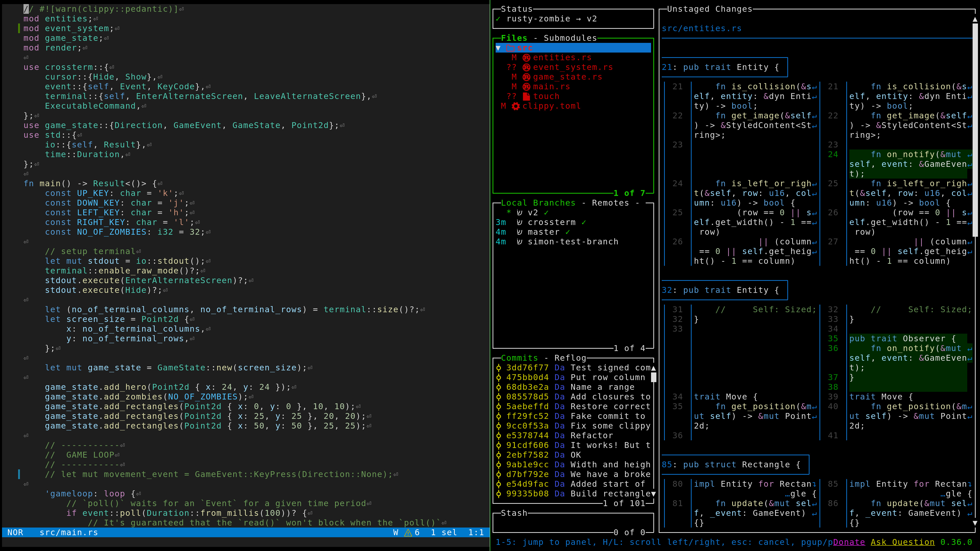Click commit node icon for 3dd76f77
Screen dimensions: 980x551
[498, 368]
